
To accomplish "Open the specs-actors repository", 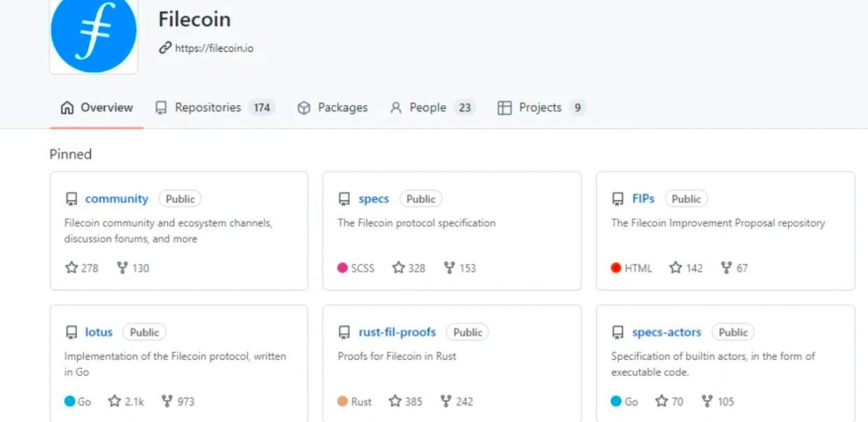I will pyautogui.click(x=666, y=332).
